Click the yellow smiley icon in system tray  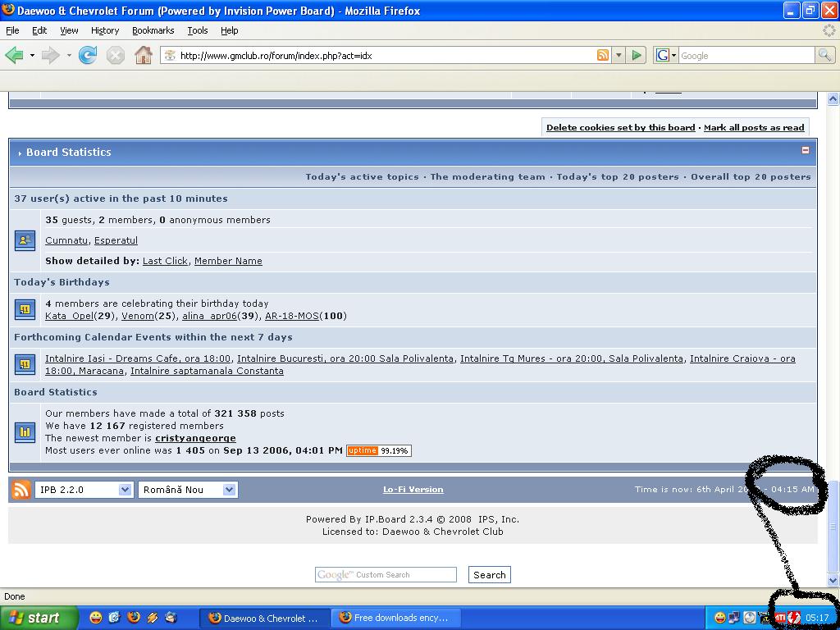coord(720,618)
